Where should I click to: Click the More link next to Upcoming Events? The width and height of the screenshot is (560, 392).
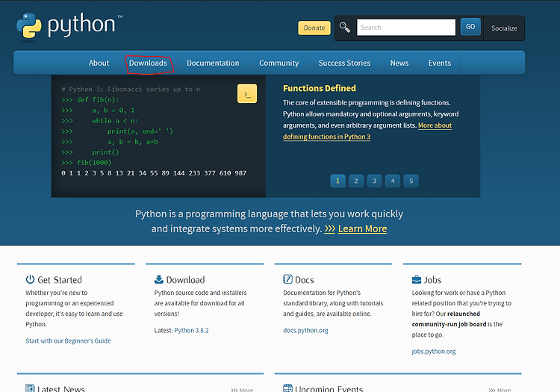(500, 390)
